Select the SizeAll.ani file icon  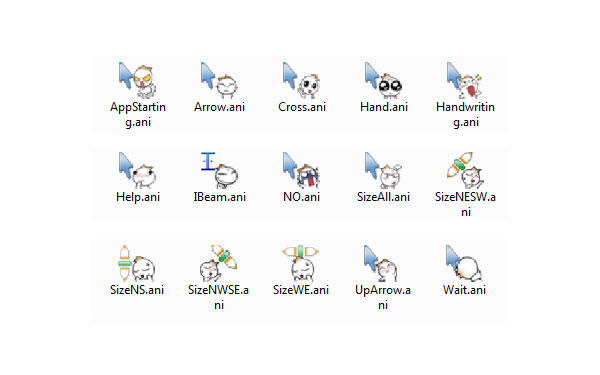coord(383,170)
